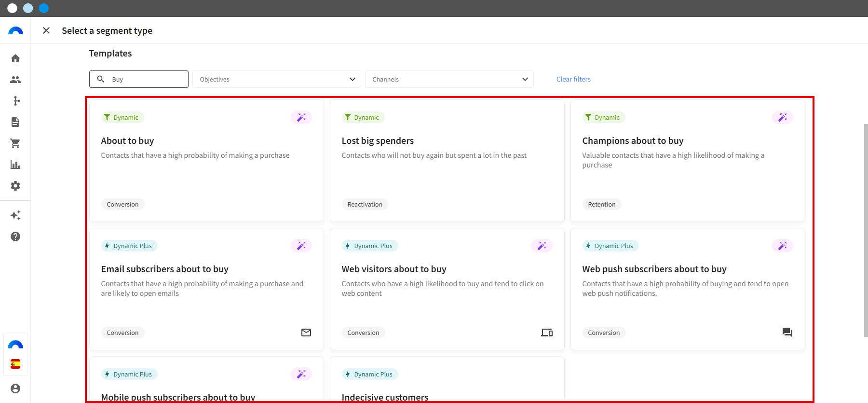The width and height of the screenshot is (868, 403).
Task: Click the Retention tag on Champions about to buy card
Action: click(602, 204)
